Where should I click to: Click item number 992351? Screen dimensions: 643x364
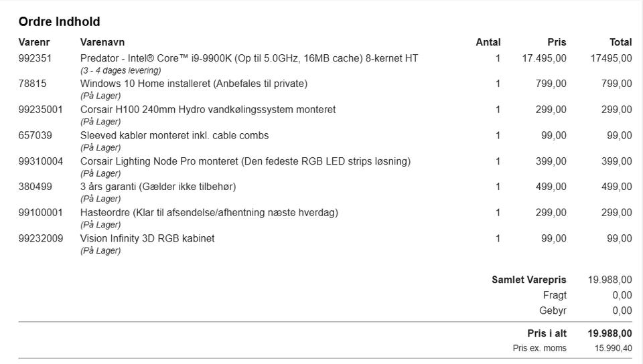tap(35, 58)
